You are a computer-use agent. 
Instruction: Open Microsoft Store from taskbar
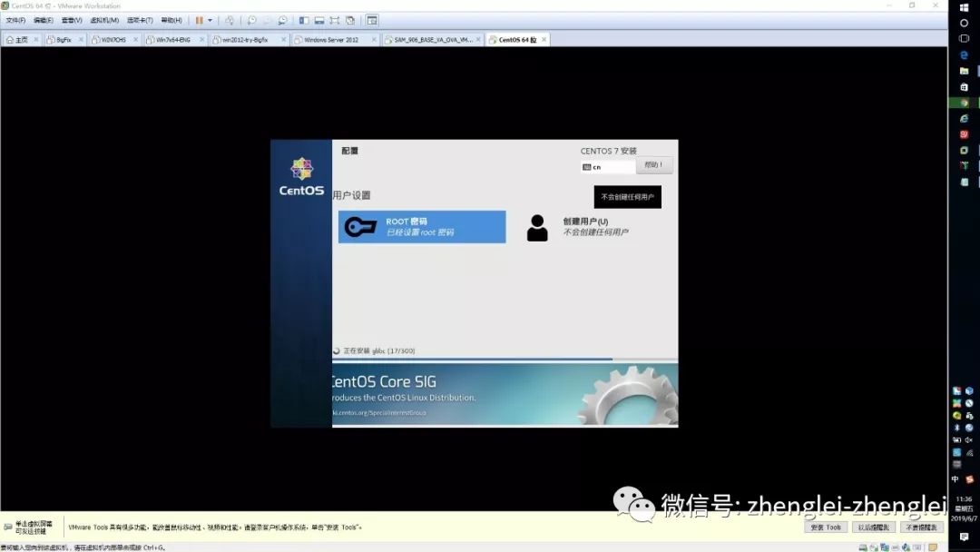[x=964, y=87]
